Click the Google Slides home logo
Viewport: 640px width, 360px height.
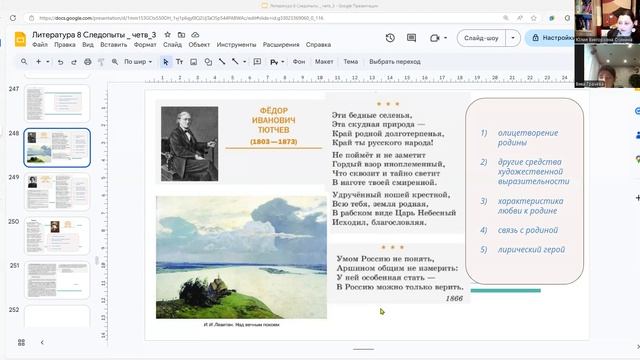(20, 39)
